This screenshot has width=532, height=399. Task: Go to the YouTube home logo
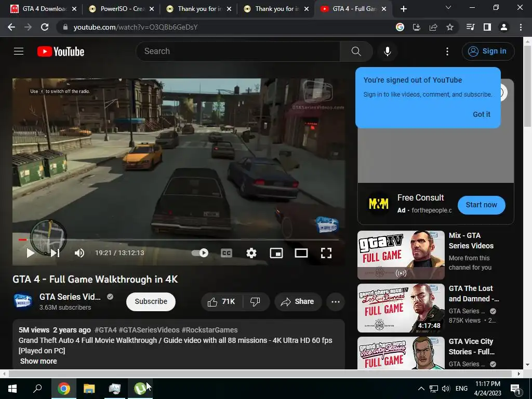coord(61,51)
